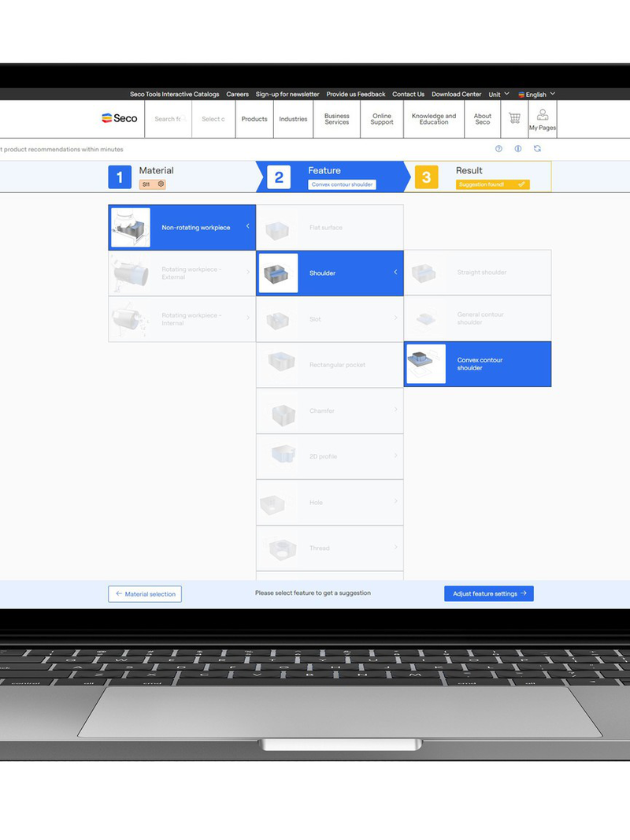Click the Seco logo
630x840 pixels.
(x=119, y=118)
